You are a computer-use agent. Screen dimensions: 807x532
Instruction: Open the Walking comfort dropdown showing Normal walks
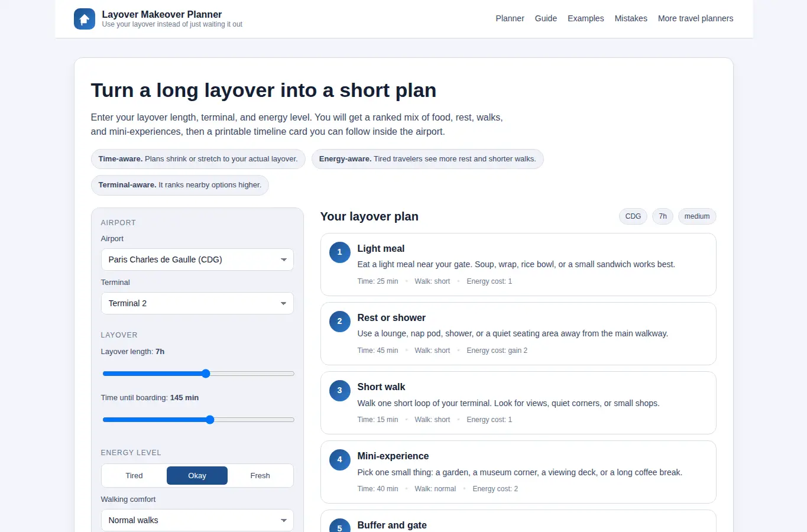point(197,520)
